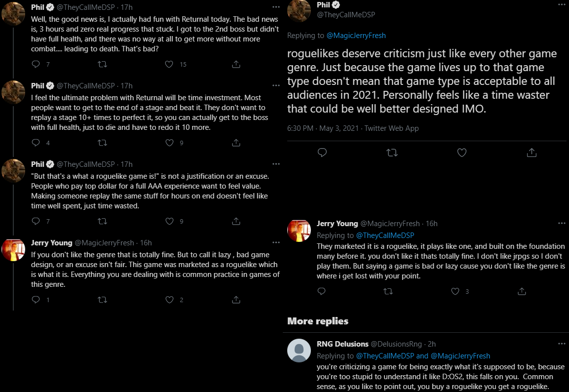This screenshot has width=569, height=392.
Task: Reply to Phil's Returnal fun tweet
Action: 36,64
